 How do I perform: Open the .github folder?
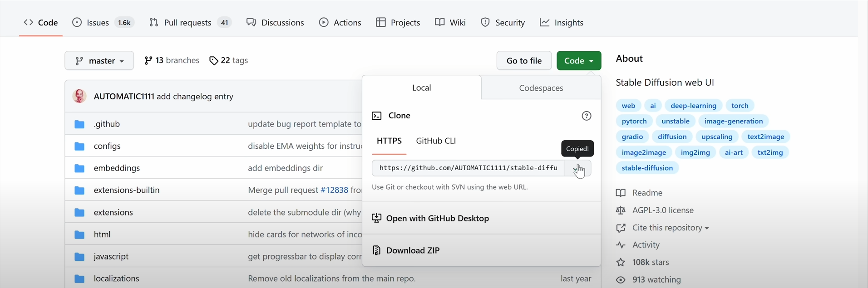107,124
